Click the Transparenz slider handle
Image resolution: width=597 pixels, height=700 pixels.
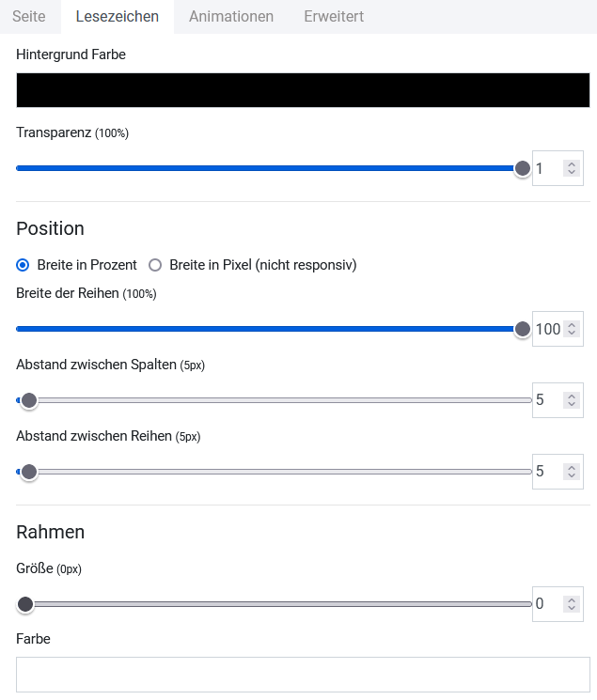tap(523, 168)
